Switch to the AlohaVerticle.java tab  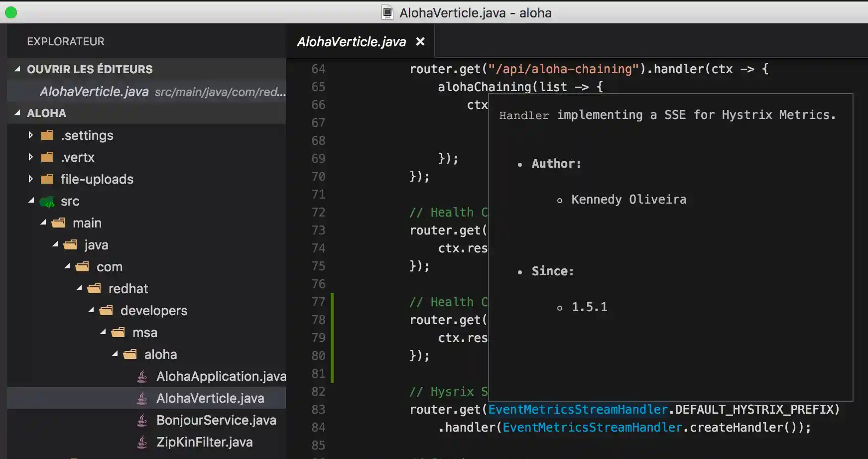pyautogui.click(x=351, y=42)
